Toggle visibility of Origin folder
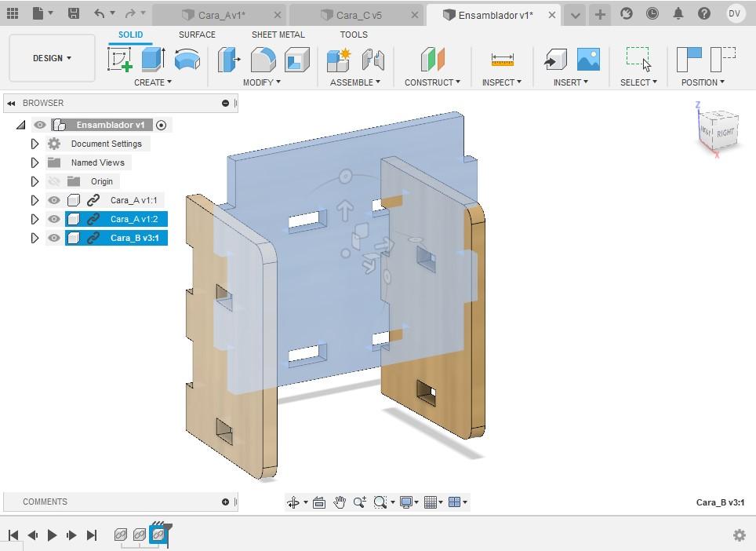This screenshot has height=551, width=756. click(54, 181)
